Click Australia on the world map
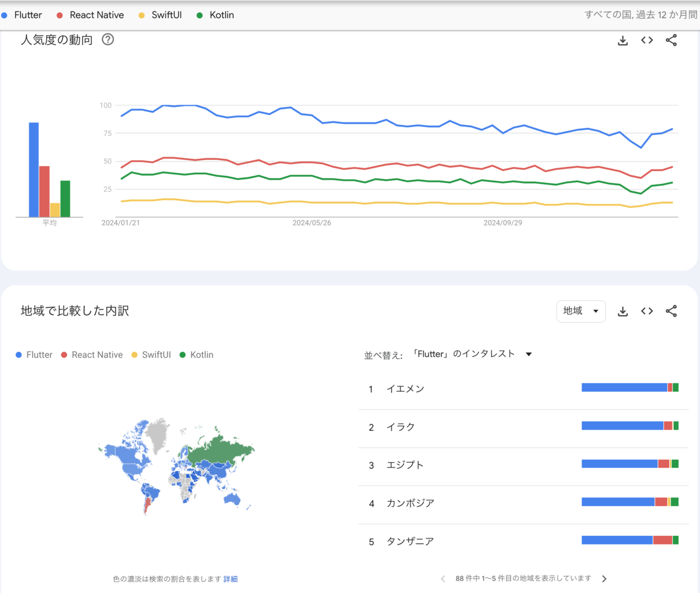 (x=233, y=499)
